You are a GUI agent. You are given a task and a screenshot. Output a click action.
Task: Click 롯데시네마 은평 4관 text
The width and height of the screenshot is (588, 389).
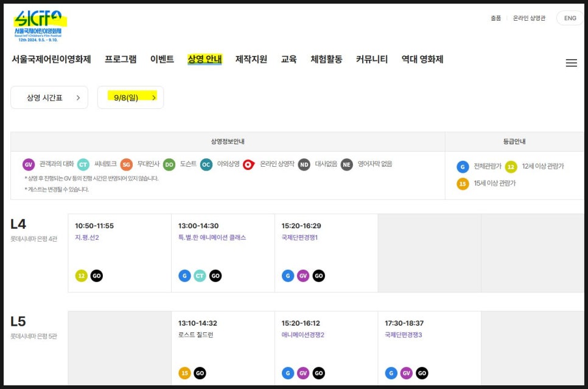tap(33, 239)
